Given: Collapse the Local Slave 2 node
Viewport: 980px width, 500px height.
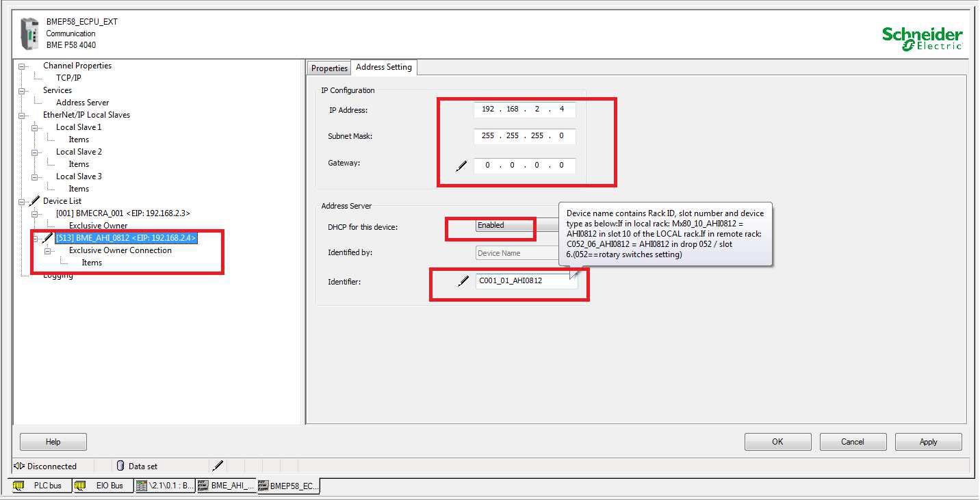Looking at the screenshot, I should tap(34, 153).
